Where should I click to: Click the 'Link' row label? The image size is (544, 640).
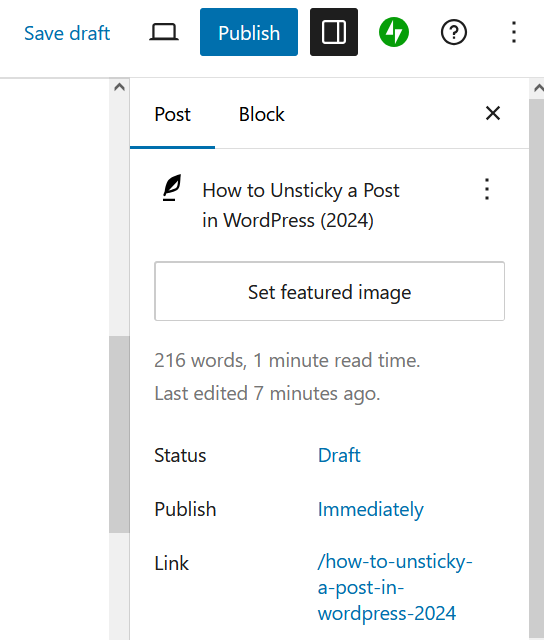point(171,564)
